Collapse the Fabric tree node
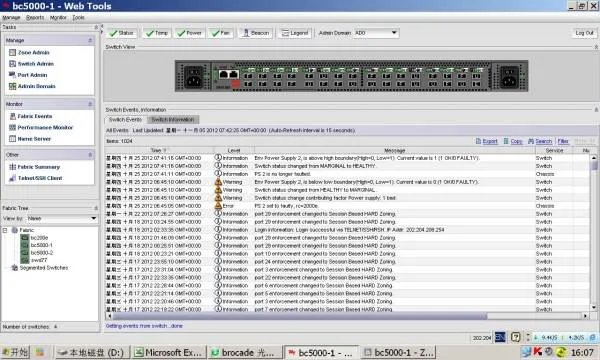The height and width of the screenshot is (360, 600). pos(5,230)
